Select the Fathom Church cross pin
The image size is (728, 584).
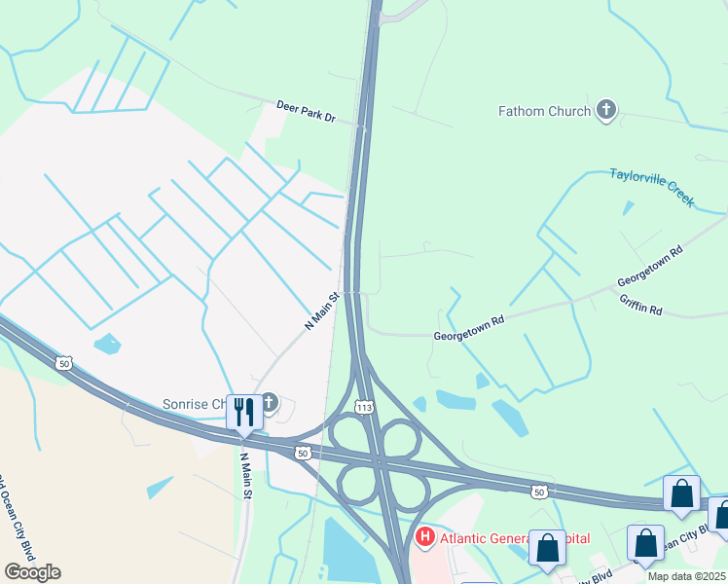coord(606,109)
